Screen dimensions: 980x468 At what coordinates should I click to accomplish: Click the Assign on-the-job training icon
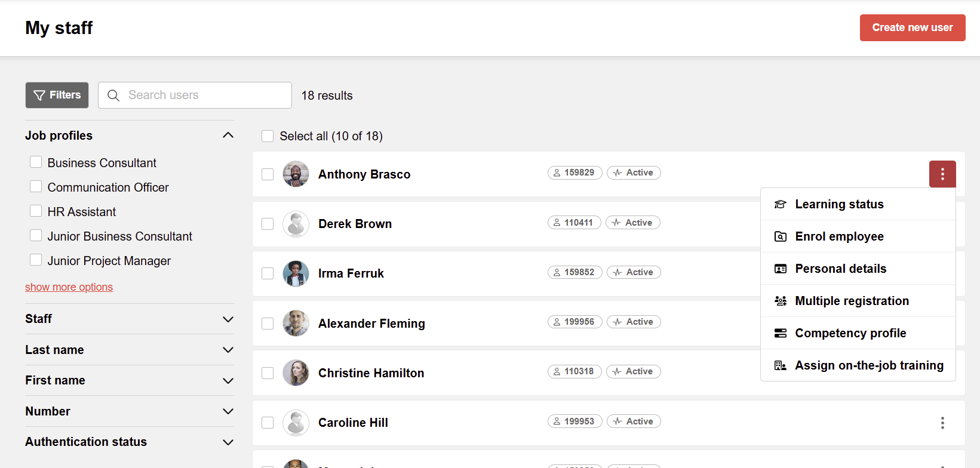point(780,365)
